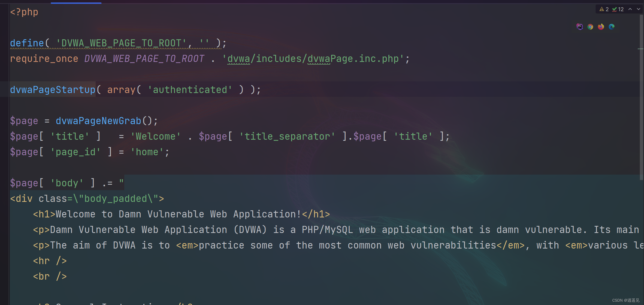This screenshot has height=305, width=644.
Task: Click the yellow marker on error stripe
Action: [640, 49]
